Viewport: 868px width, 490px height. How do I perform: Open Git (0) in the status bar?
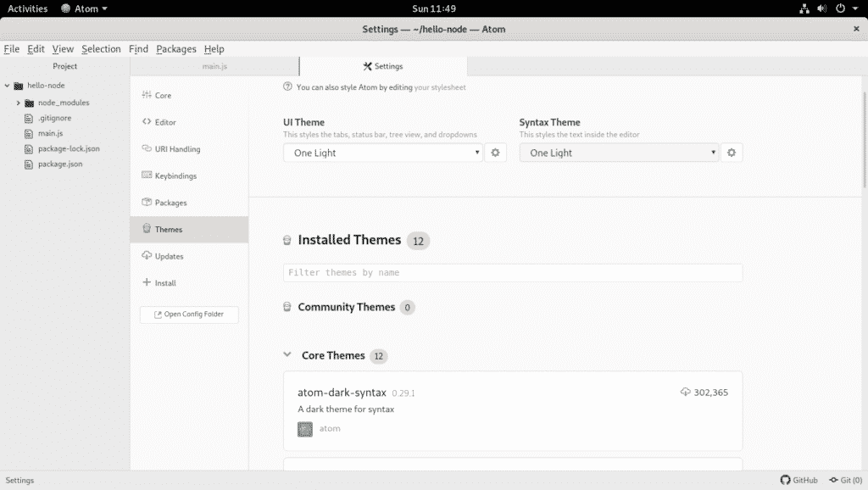[845, 480]
